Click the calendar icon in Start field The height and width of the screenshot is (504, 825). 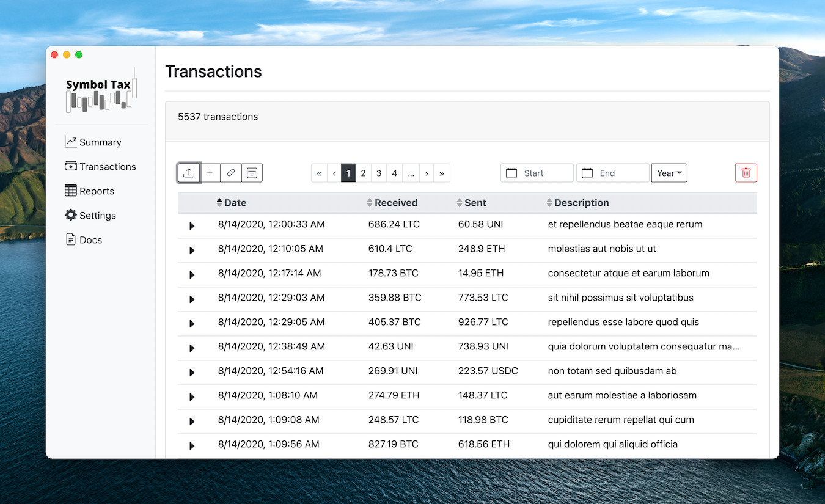[x=512, y=173]
